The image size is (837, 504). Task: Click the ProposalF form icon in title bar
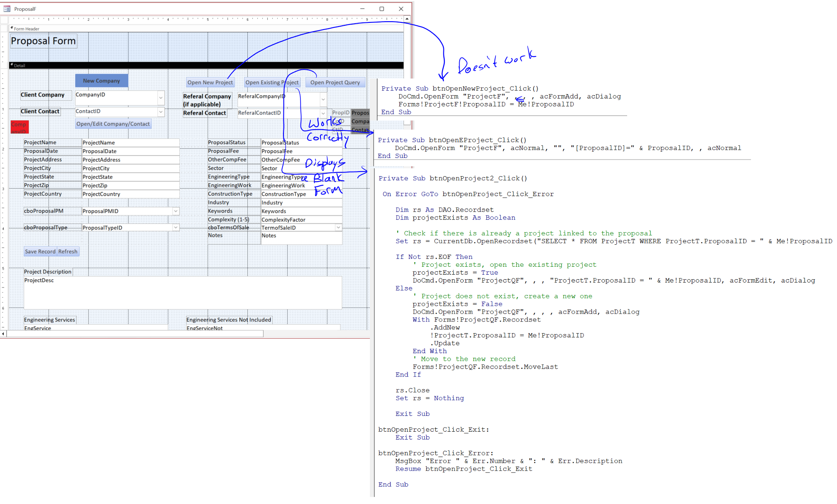[x=7, y=9]
